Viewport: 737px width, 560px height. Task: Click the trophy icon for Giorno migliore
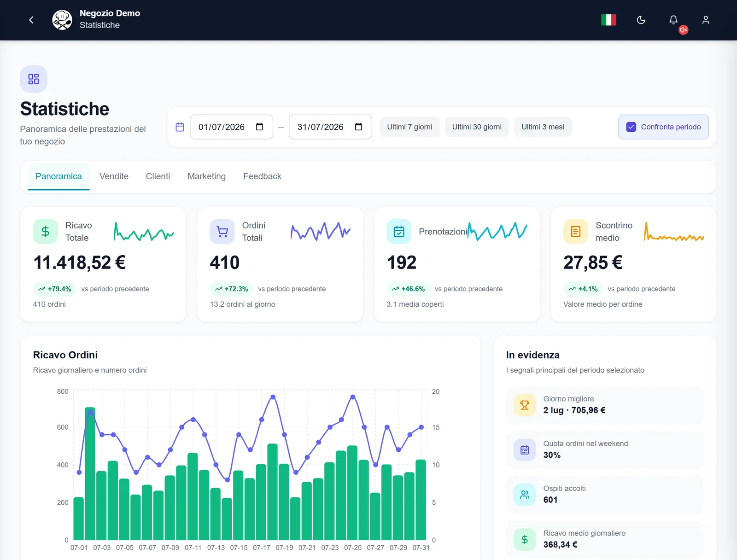pos(525,405)
